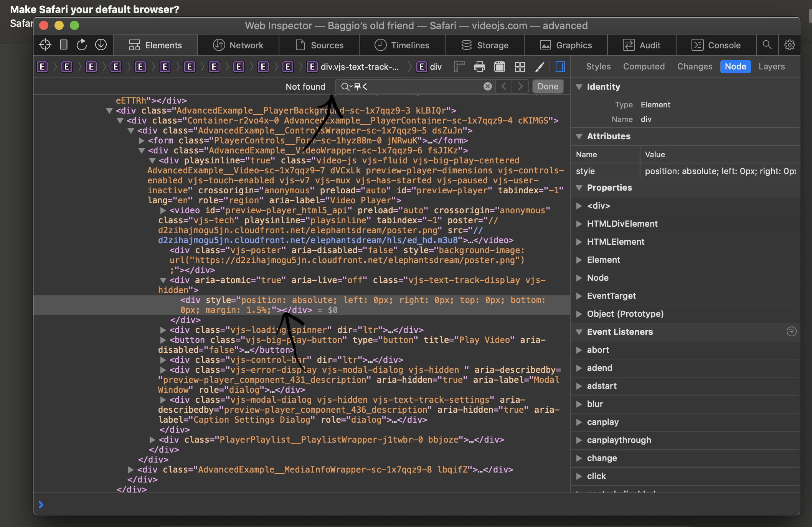
Task: Click the Done button in search bar
Action: pos(548,86)
